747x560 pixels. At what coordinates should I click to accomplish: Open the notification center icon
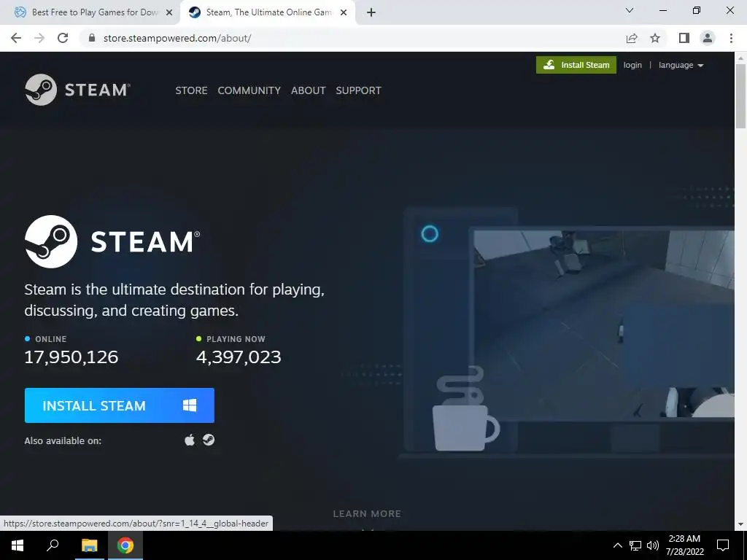pos(723,545)
